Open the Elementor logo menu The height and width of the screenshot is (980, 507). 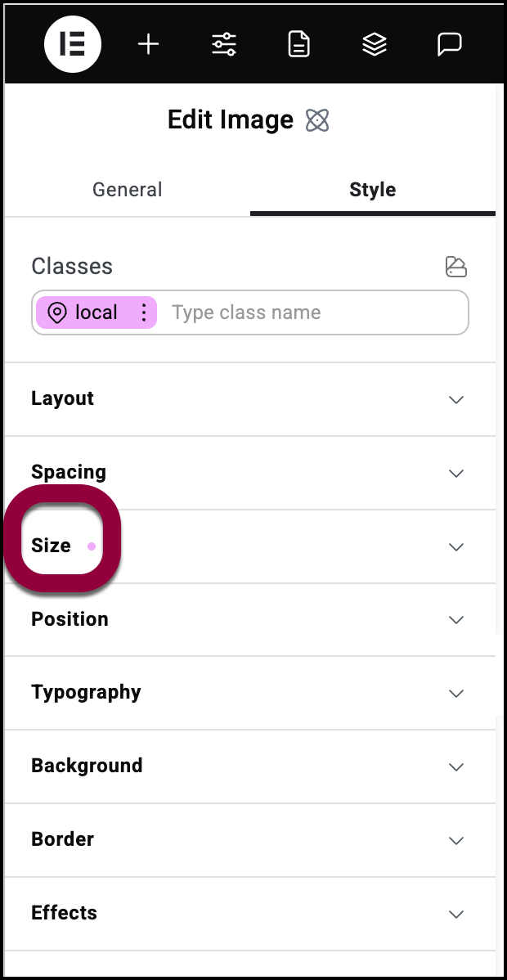pyautogui.click(x=73, y=43)
